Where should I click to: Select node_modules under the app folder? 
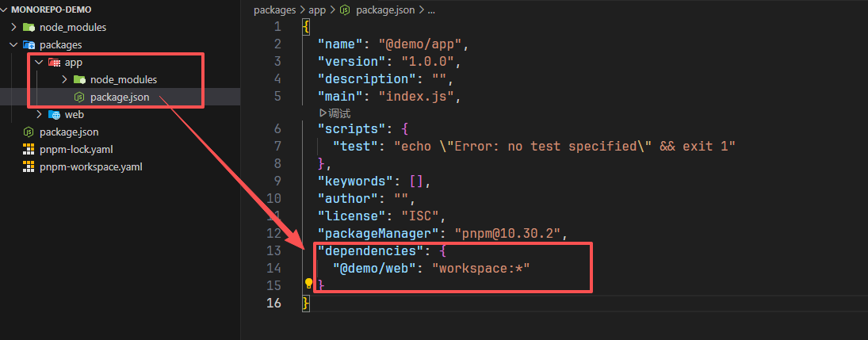pos(120,80)
